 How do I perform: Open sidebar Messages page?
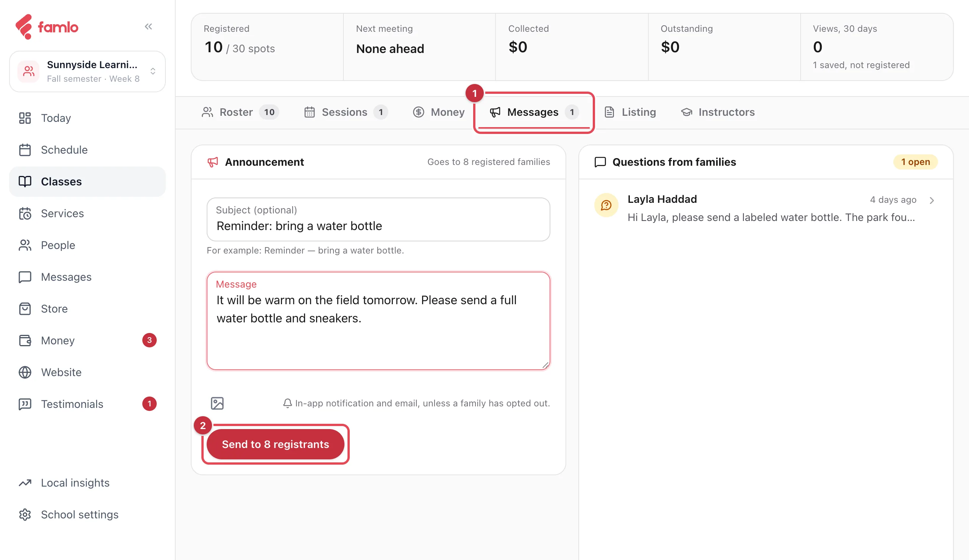click(87, 277)
